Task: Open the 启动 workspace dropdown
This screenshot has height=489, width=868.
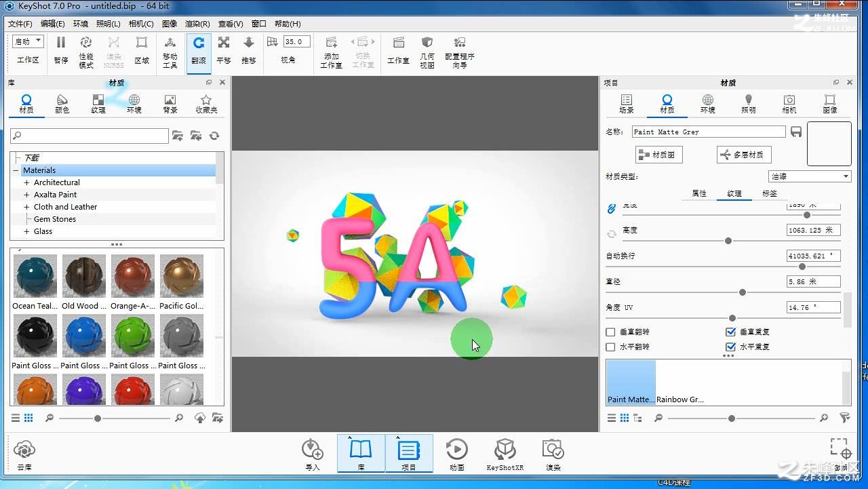Action: (28, 41)
